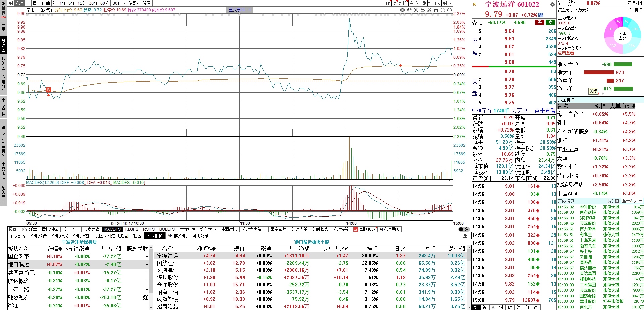This screenshot has height=310, width=644.
Task: Click the green 卖 sell button
Action: (x=551, y=22)
